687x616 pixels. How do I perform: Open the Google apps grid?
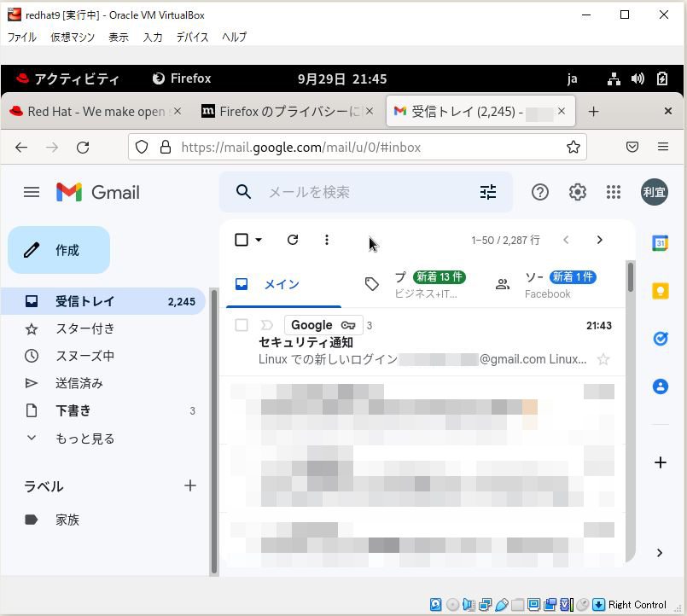pyautogui.click(x=614, y=192)
